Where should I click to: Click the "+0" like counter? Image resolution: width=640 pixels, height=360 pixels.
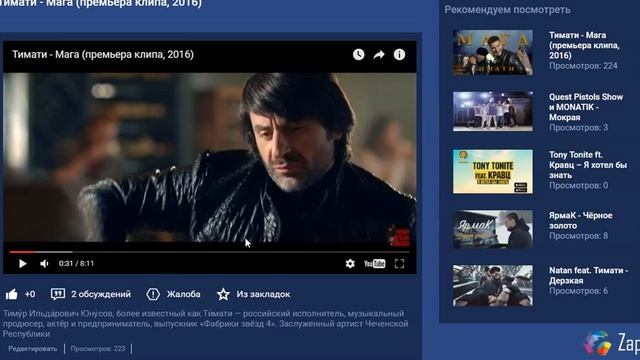pyautogui.click(x=30, y=294)
